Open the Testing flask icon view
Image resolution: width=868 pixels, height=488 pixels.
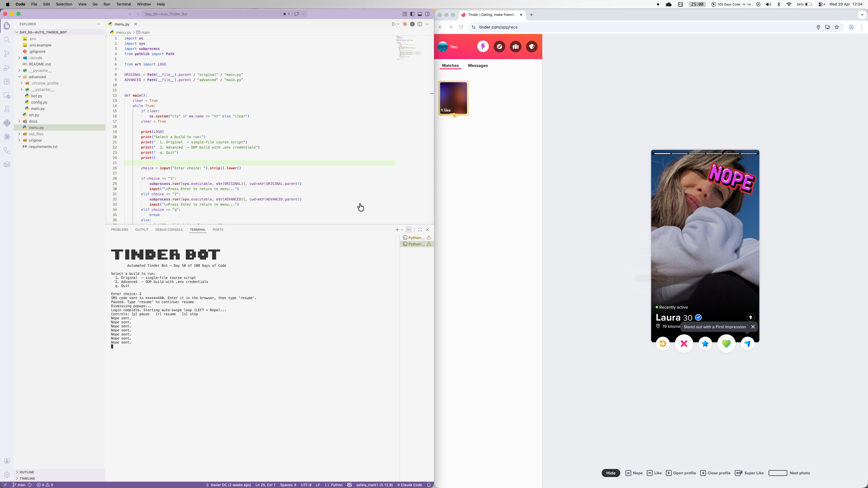click(7, 109)
